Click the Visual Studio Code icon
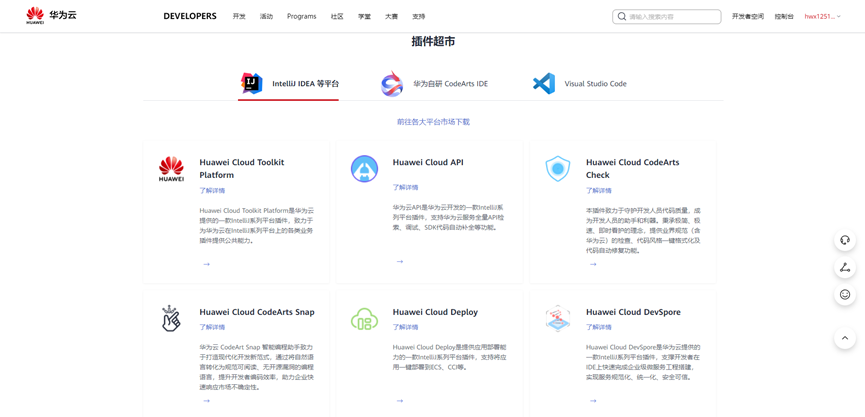The width and height of the screenshot is (865, 417). (544, 84)
